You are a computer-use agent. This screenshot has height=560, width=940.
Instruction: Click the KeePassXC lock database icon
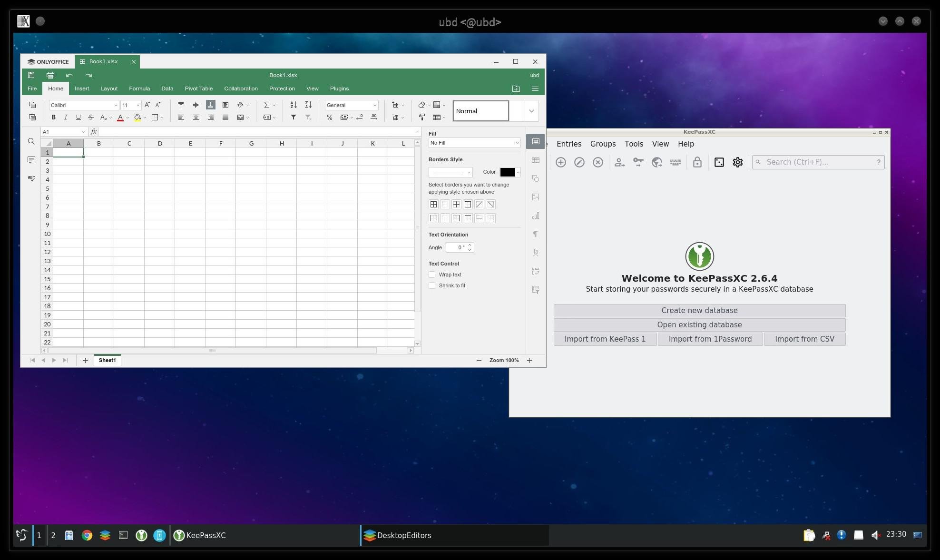697,162
